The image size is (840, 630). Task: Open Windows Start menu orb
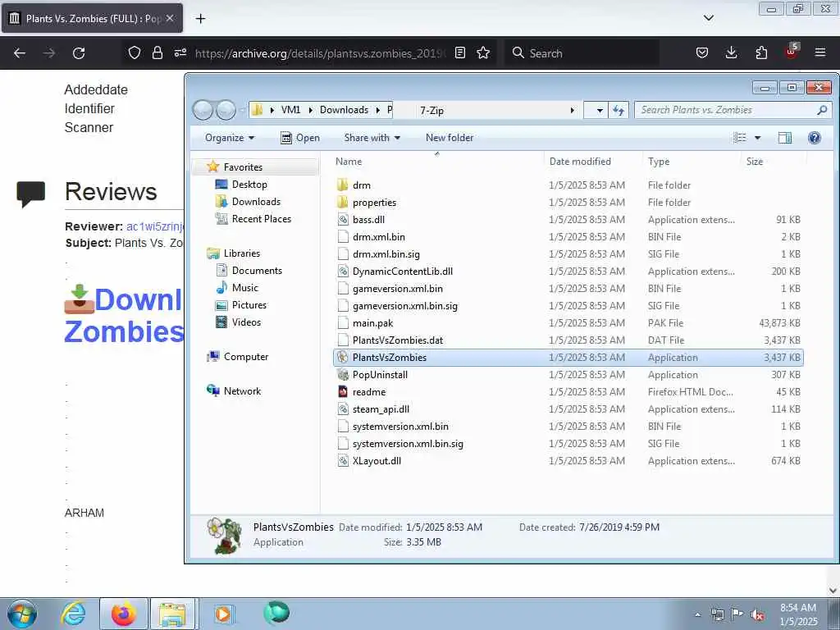point(22,614)
